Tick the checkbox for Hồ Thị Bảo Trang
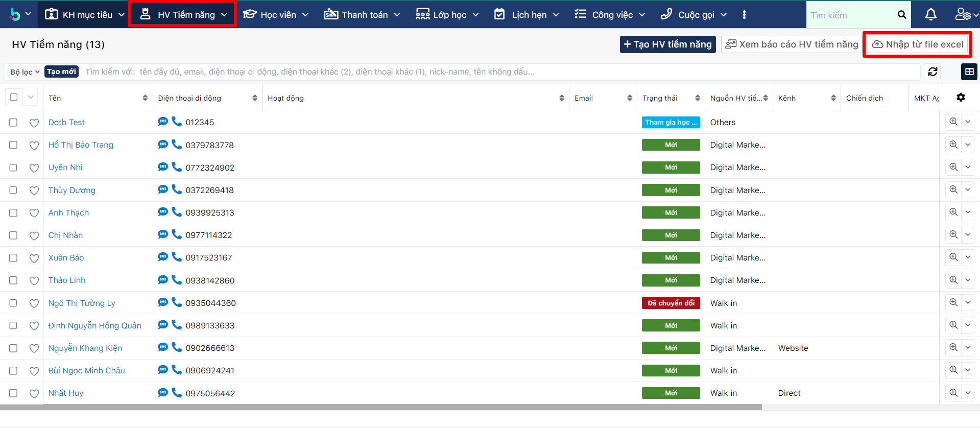This screenshot has height=428, width=980. (x=13, y=145)
